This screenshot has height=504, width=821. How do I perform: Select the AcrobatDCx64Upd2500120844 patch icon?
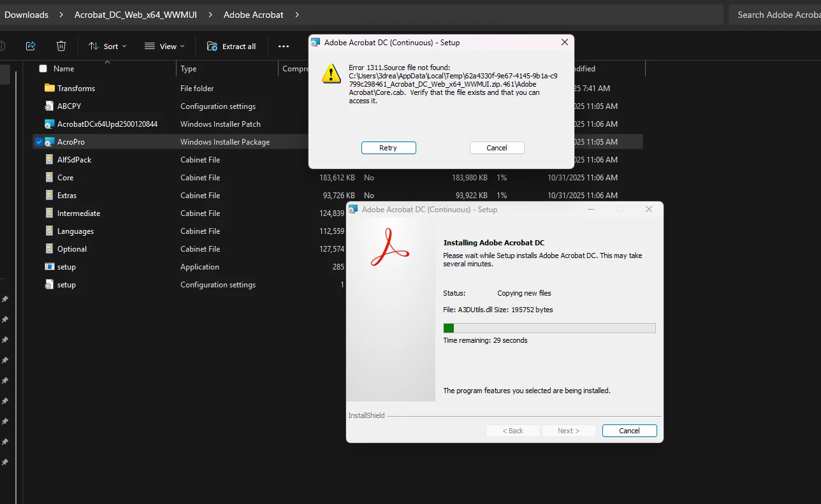click(50, 124)
